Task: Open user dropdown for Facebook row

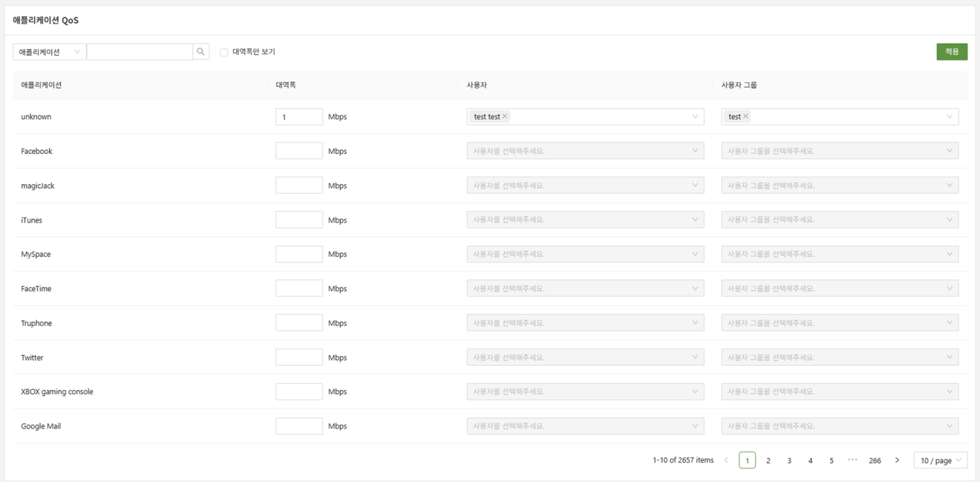Action: (x=585, y=151)
